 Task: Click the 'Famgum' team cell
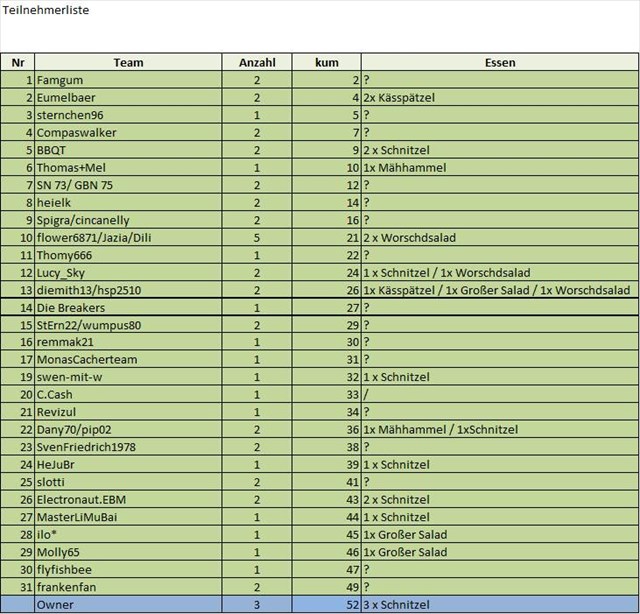click(128, 80)
